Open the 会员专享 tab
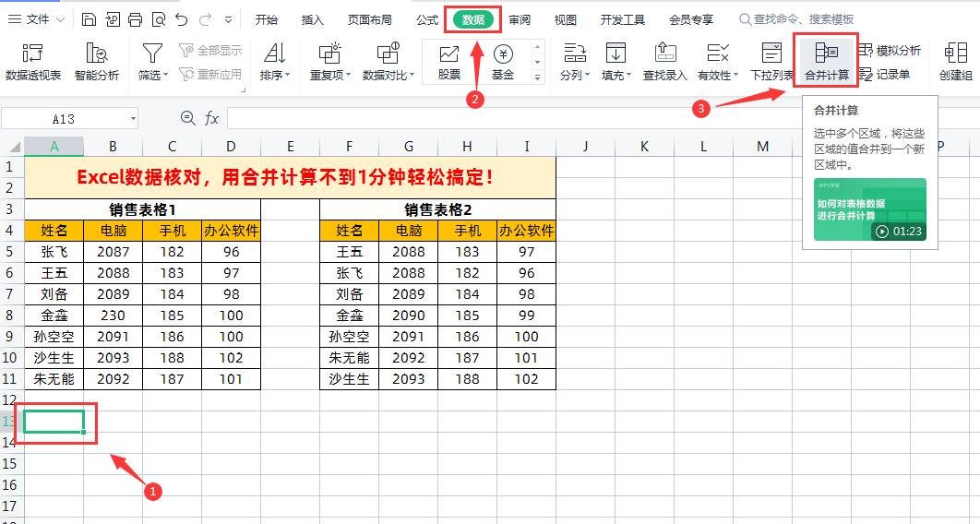 [691, 20]
